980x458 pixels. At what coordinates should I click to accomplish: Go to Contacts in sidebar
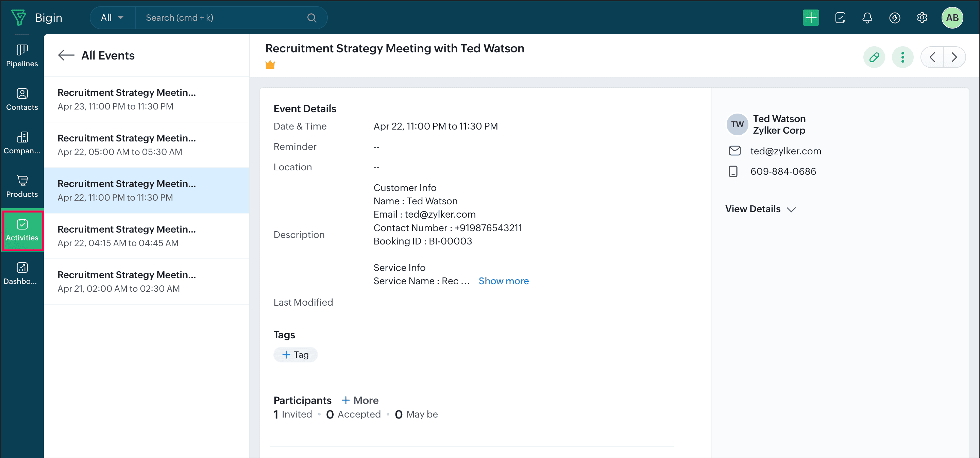click(22, 99)
